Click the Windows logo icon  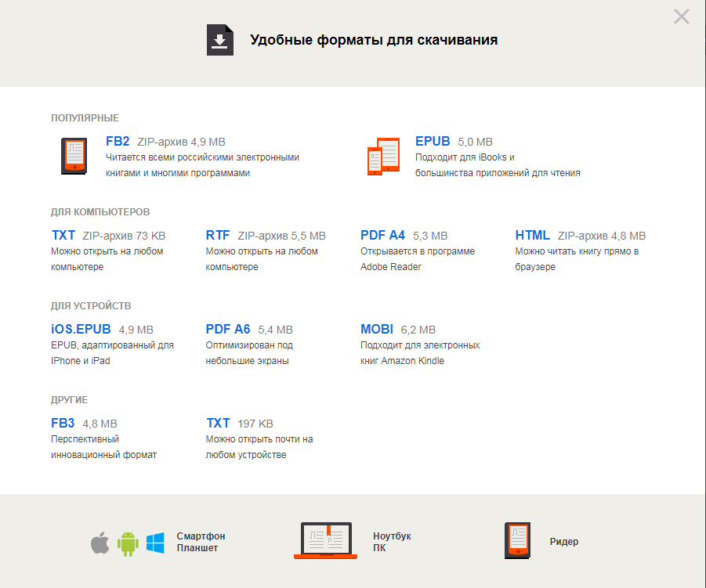coord(155,543)
